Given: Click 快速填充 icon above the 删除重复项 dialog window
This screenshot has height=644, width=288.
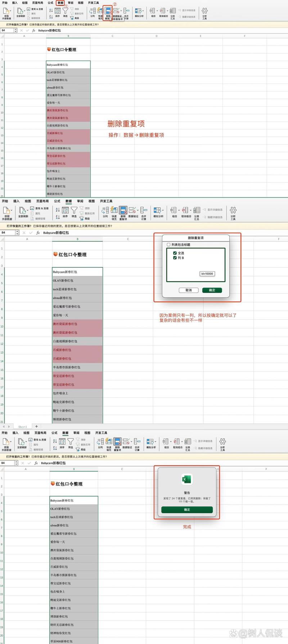Looking at the screenshot, I should point(114,210).
